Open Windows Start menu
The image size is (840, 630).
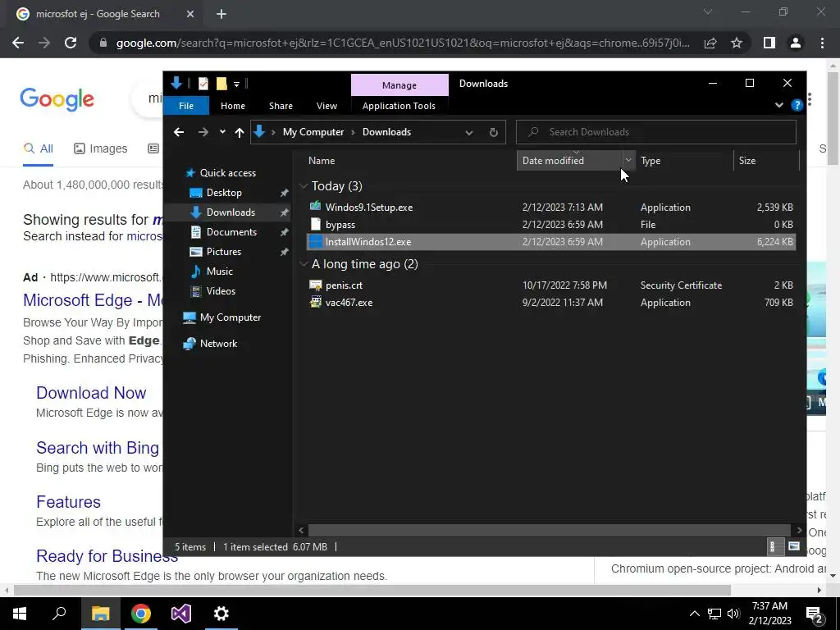pos(20,614)
